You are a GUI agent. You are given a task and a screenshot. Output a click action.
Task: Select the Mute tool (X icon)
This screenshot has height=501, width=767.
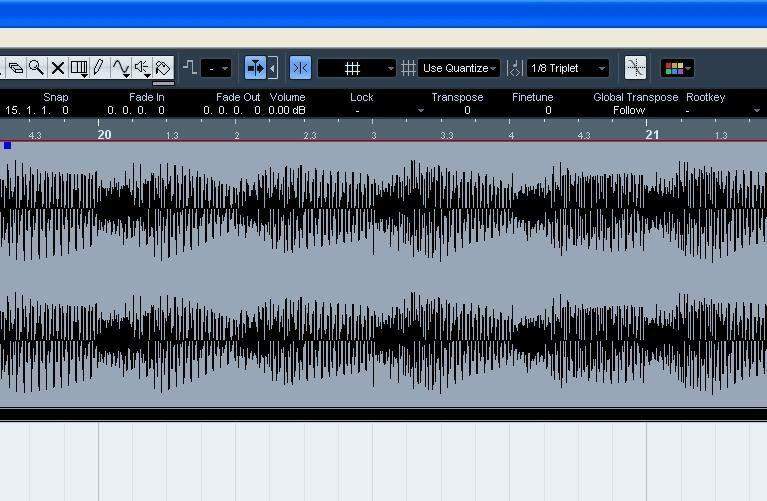click(x=57, y=68)
